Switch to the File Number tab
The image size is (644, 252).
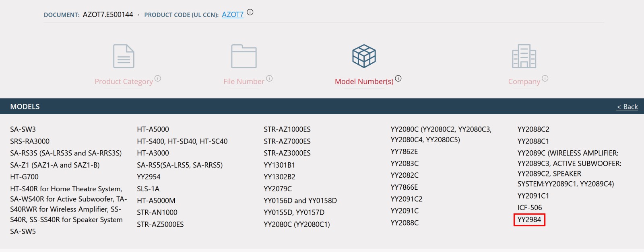tap(244, 82)
